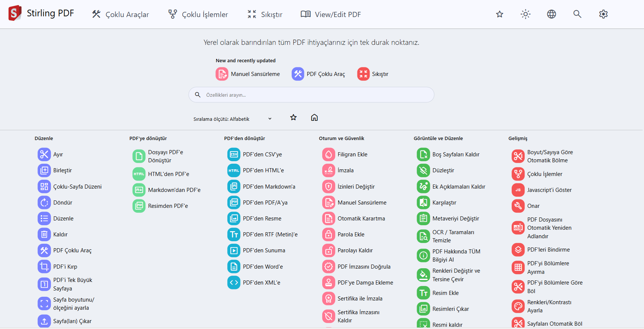Open Sıkıştır from the recently updated list
The image size is (644, 329).
point(373,74)
